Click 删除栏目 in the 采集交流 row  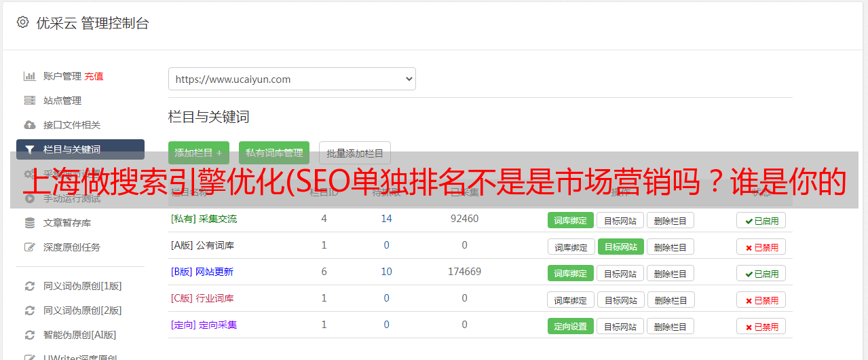pyautogui.click(x=670, y=220)
